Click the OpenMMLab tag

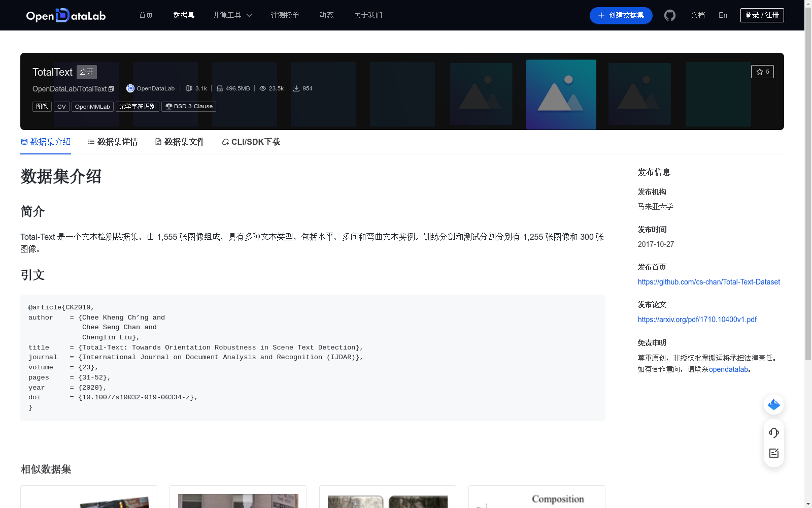92,107
